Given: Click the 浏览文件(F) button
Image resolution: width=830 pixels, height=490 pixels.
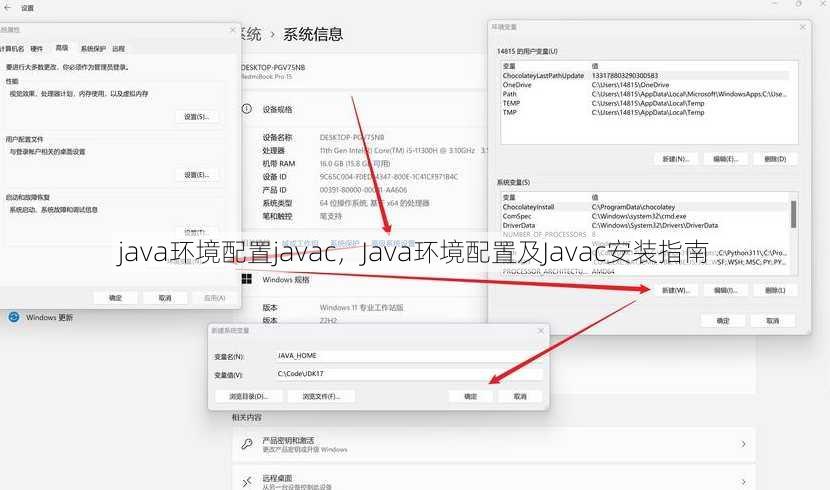Looking at the screenshot, I should tap(321, 396).
